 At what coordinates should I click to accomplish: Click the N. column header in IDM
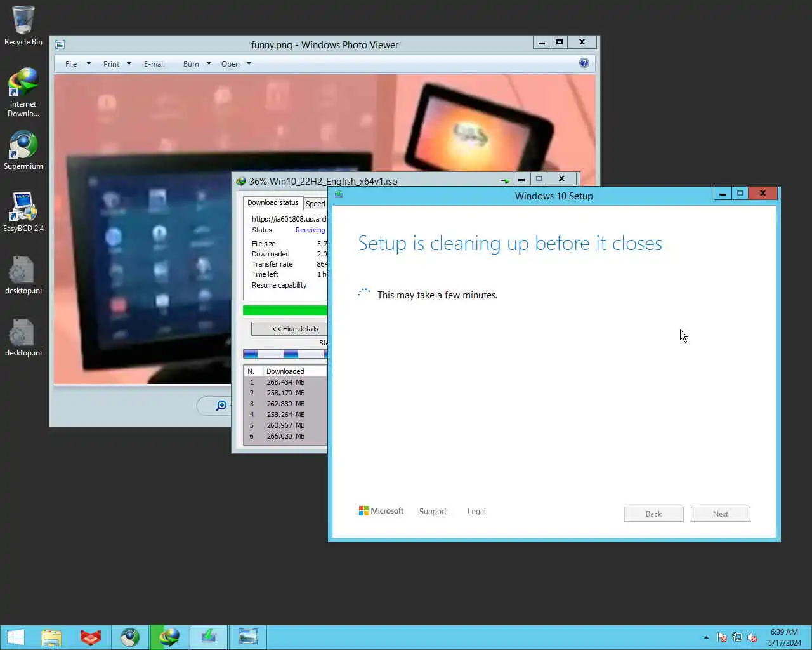pyautogui.click(x=253, y=371)
